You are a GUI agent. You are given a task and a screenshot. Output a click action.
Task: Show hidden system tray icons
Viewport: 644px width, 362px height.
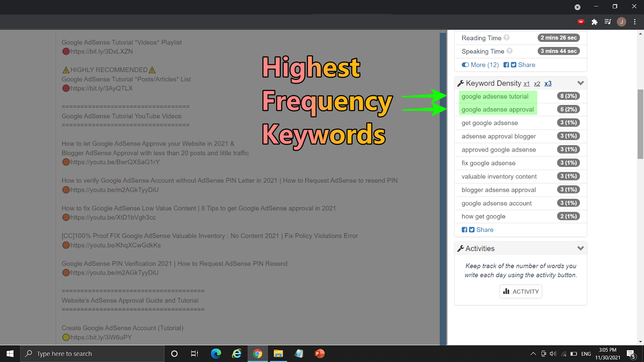coord(533,354)
